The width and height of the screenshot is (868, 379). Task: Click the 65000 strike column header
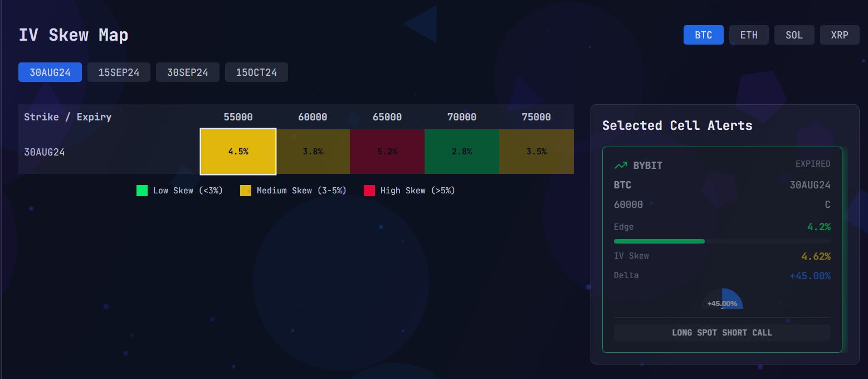click(x=387, y=117)
